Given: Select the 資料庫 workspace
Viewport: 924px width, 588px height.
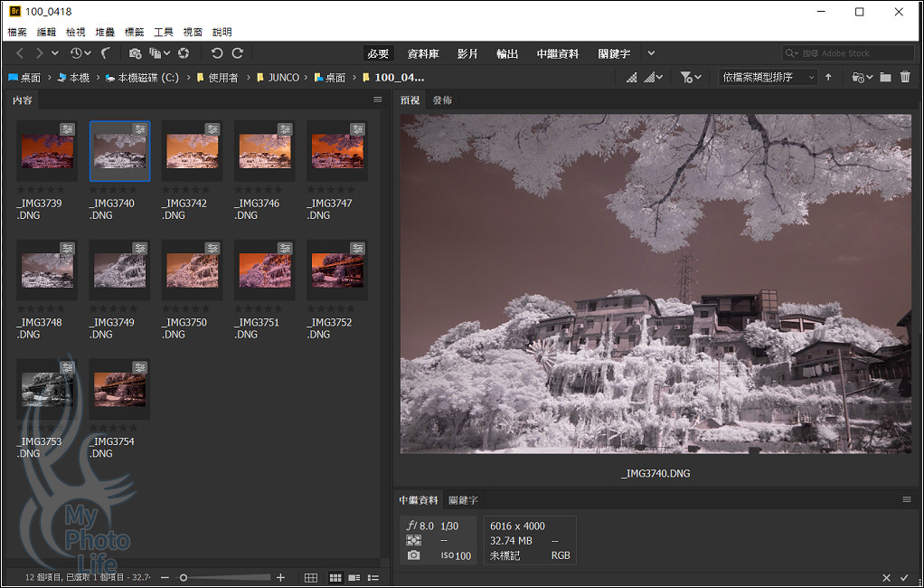Looking at the screenshot, I should coord(423,54).
